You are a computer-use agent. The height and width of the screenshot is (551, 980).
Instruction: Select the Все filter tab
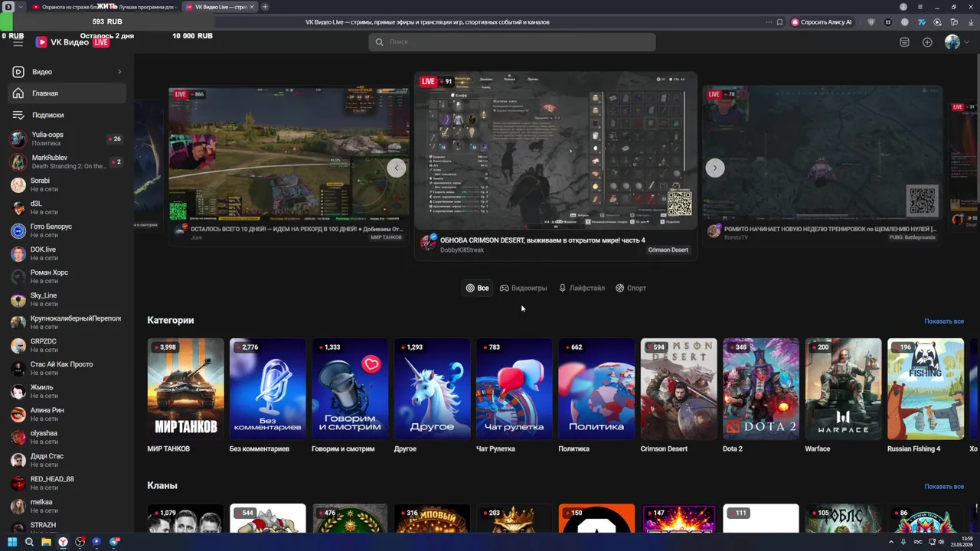coord(477,289)
